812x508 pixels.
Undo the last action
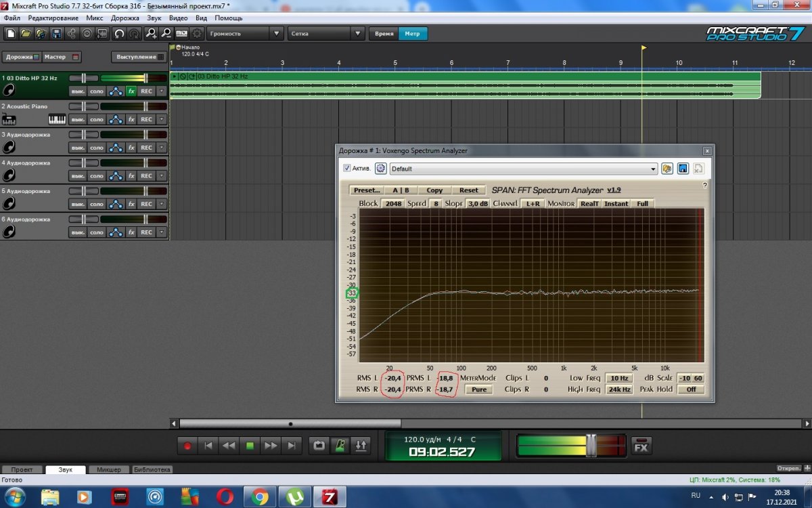click(119, 33)
